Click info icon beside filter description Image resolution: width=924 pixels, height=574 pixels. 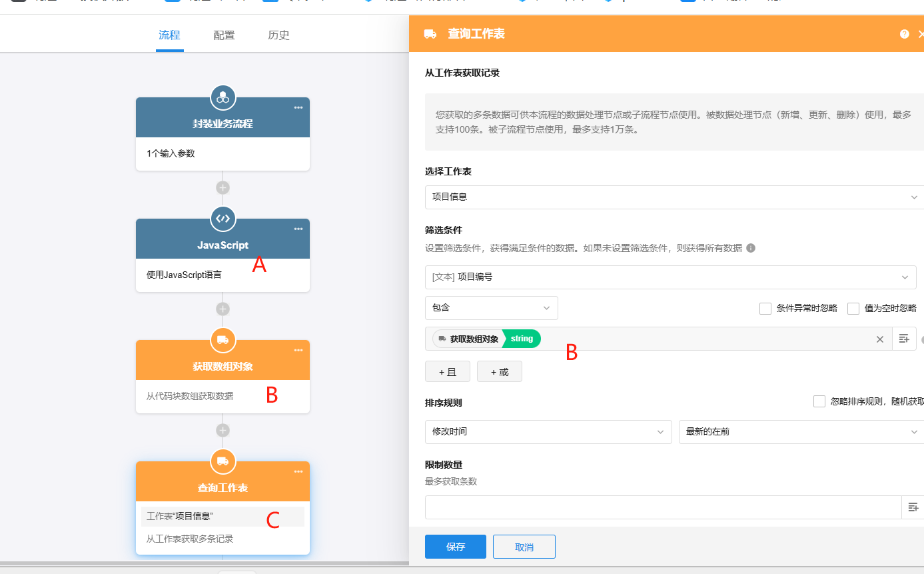pyautogui.click(x=751, y=248)
